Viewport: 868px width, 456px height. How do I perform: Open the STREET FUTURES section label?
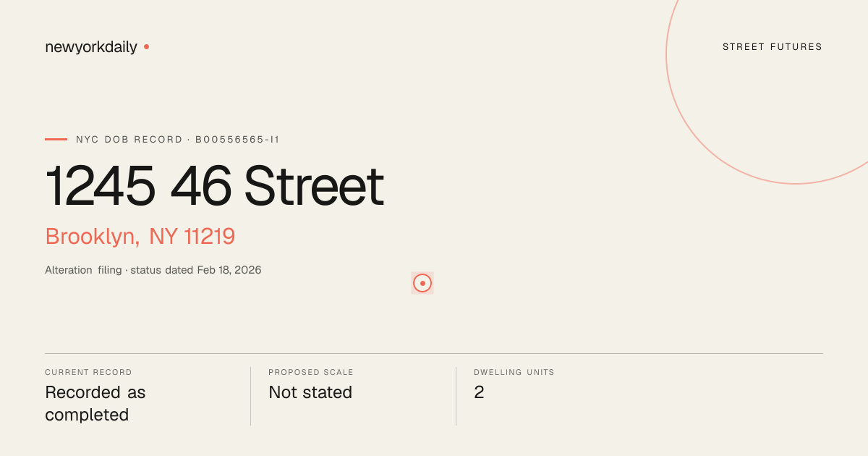click(x=773, y=47)
